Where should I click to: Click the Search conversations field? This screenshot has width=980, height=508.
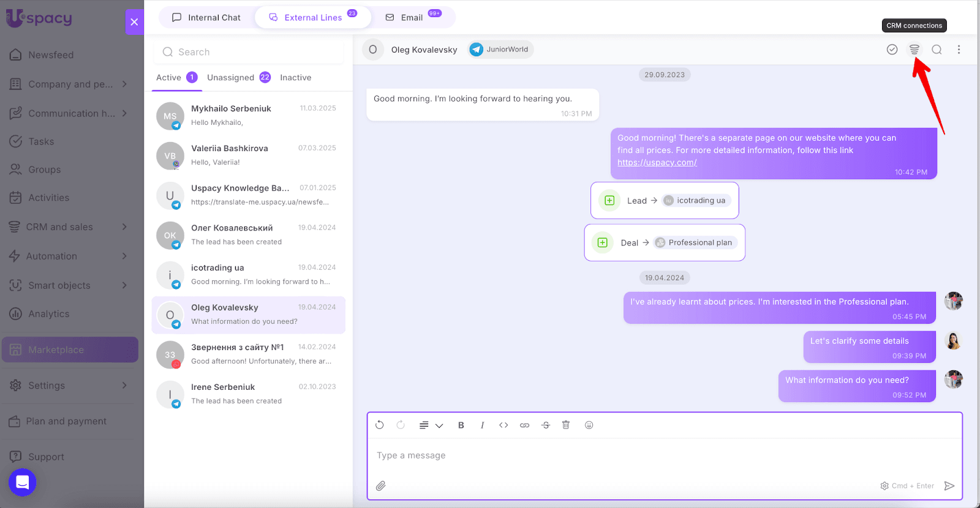249,52
